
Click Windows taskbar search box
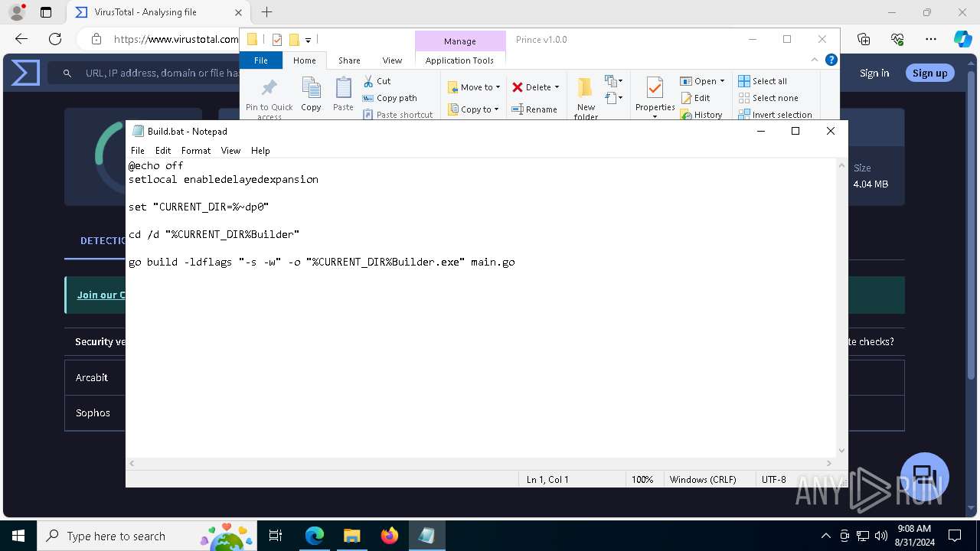145,536
